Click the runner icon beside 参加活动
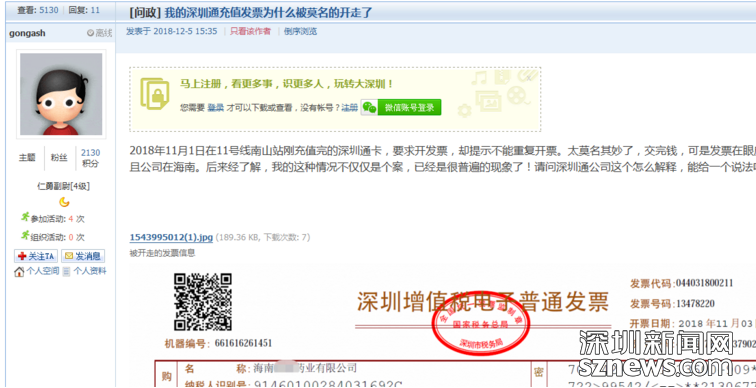The height and width of the screenshot is (388, 756). (25, 217)
